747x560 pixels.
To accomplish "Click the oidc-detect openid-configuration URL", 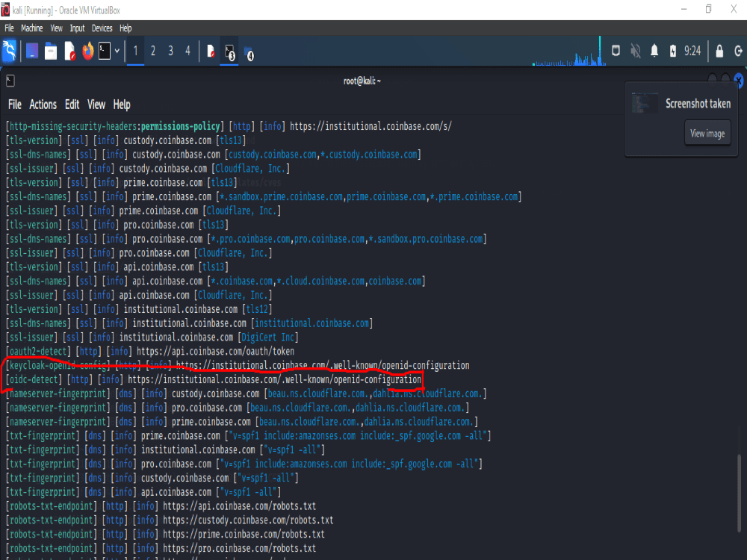I will 274,379.
